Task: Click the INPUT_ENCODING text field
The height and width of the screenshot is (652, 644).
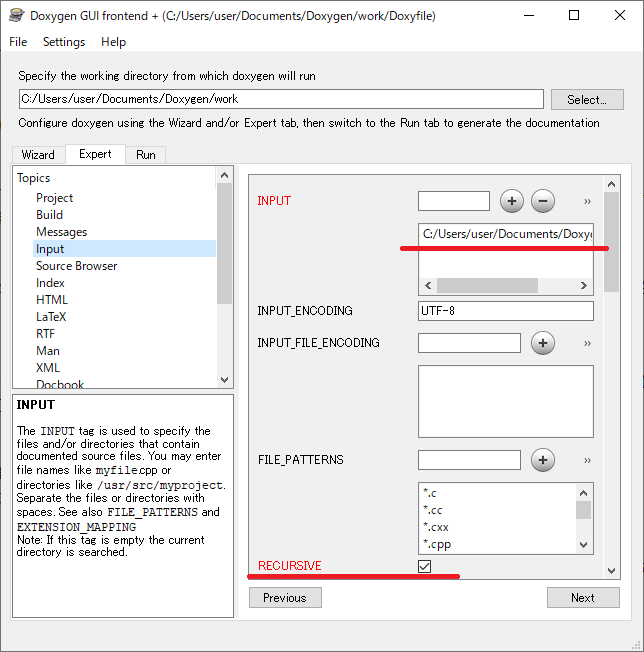Action: pos(505,311)
